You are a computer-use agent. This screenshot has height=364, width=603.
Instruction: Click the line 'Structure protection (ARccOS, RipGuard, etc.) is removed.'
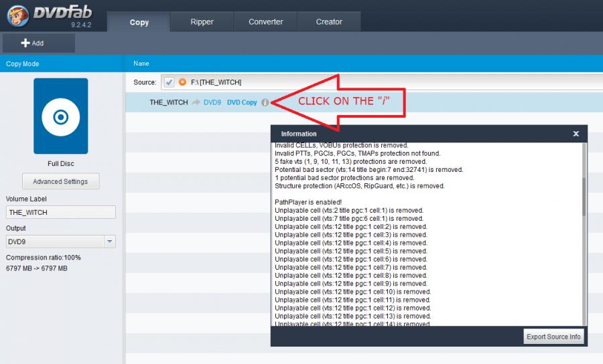[x=360, y=186]
